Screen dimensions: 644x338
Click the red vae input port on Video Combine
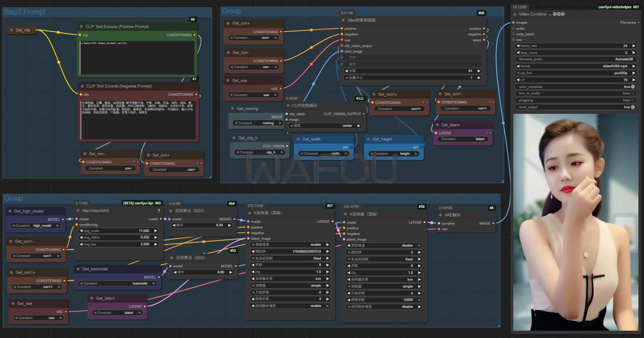coord(513,40)
